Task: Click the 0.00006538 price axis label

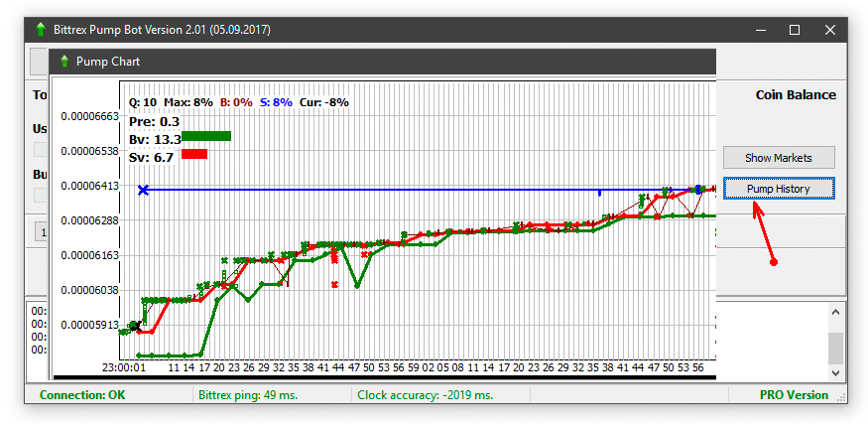Action: tap(89, 151)
